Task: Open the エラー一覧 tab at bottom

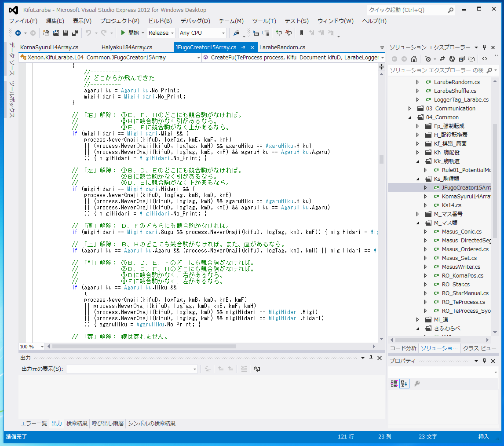Action: (34, 424)
